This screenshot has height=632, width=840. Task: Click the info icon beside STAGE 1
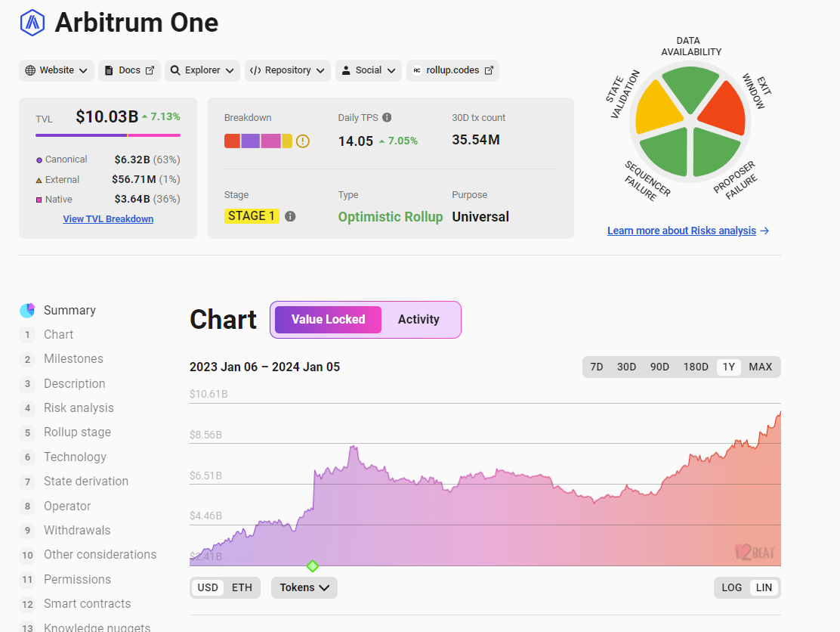point(290,216)
